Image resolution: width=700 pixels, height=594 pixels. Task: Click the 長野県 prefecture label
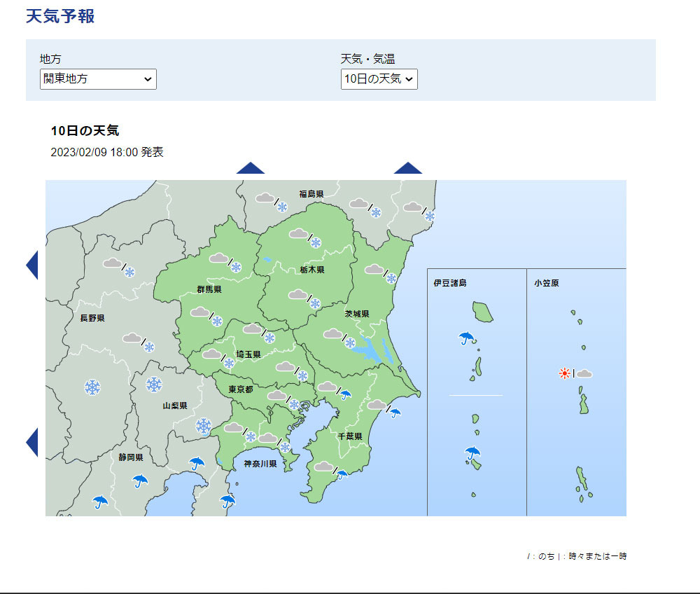tap(92, 318)
